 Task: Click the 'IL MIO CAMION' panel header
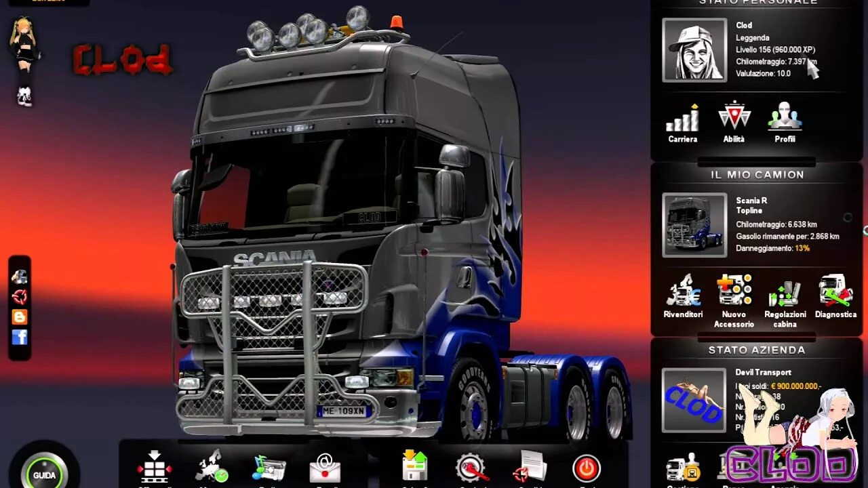click(x=757, y=175)
